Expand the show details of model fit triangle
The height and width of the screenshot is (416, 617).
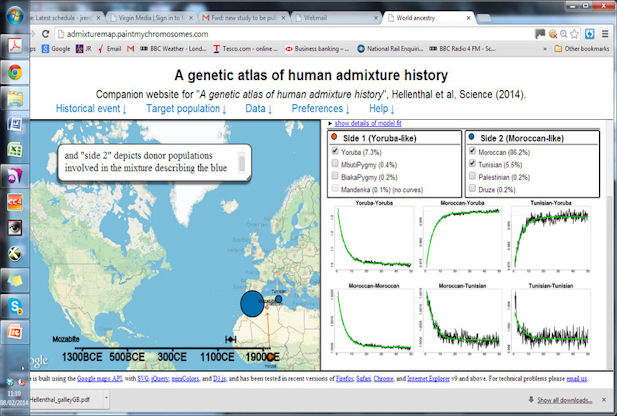point(330,124)
